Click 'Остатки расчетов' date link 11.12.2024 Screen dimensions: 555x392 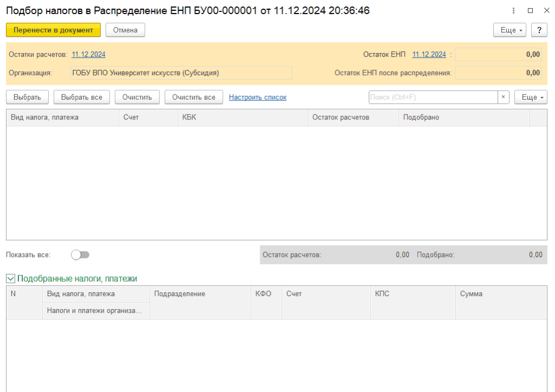[x=88, y=54]
